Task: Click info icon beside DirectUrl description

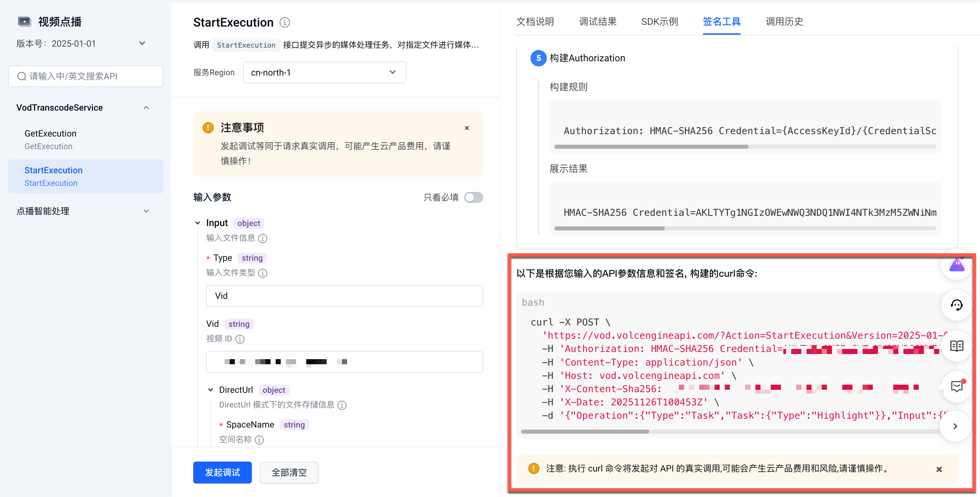Action: [342, 405]
